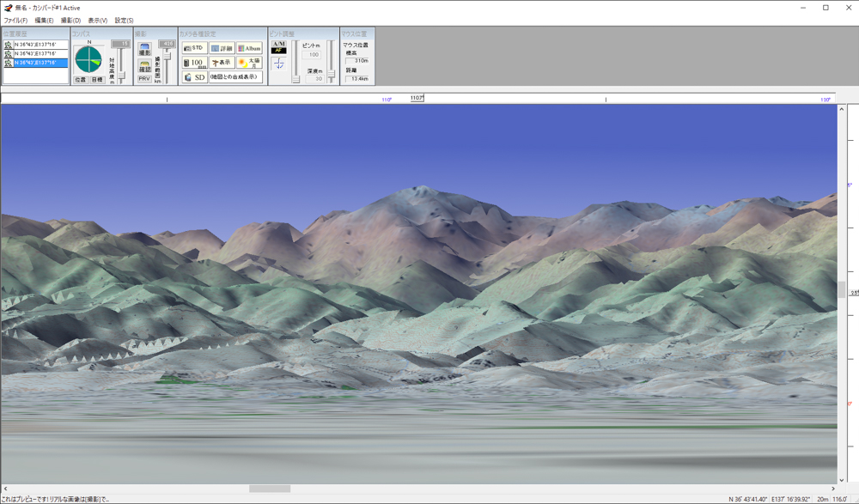The image size is (859, 504).
Task: Click the 110.7° marker on azimuth ruler
Action: 417,98
